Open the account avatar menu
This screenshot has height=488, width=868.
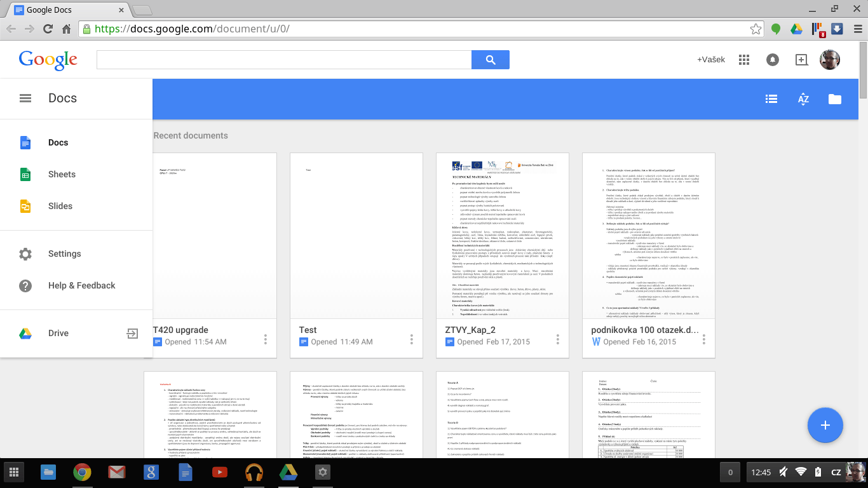point(830,60)
